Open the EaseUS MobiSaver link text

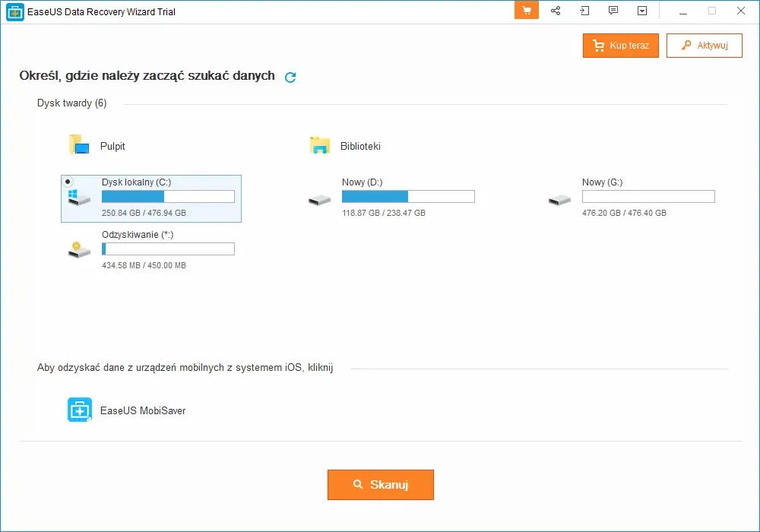pyautogui.click(x=143, y=411)
